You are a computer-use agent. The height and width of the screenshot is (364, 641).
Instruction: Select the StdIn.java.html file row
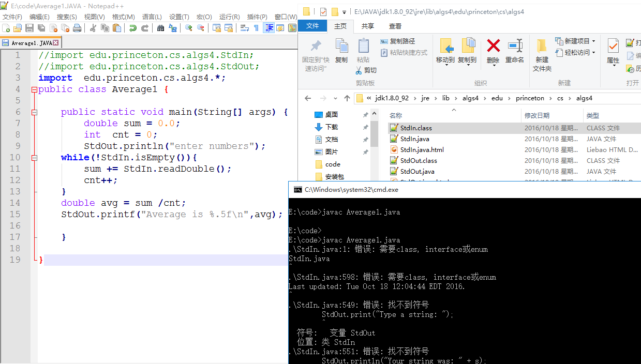pyautogui.click(x=514, y=150)
